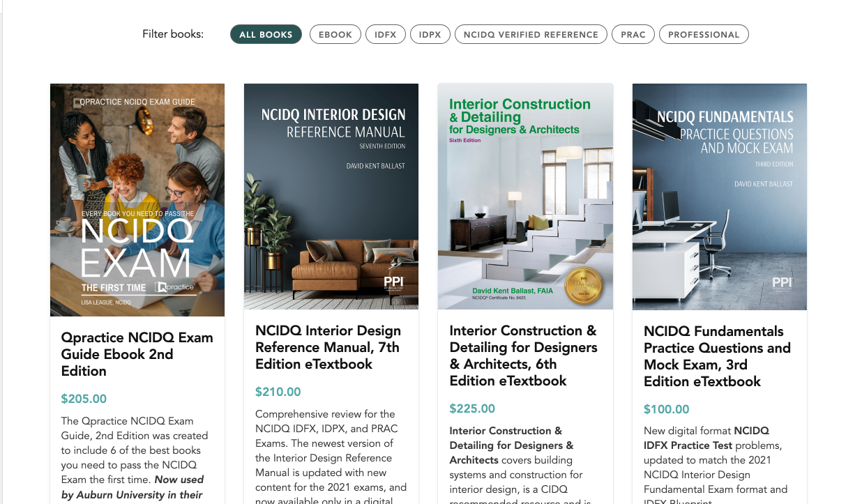The image size is (862, 504).
Task: Open the NCIDQ Fundamentals Practice Questions cover
Action: click(x=720, y=197)
